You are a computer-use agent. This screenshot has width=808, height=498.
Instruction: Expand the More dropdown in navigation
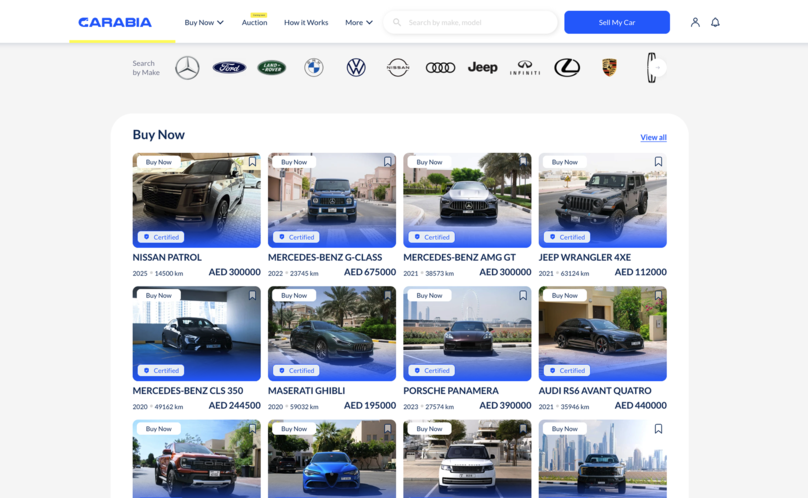(x=359, y=22)
